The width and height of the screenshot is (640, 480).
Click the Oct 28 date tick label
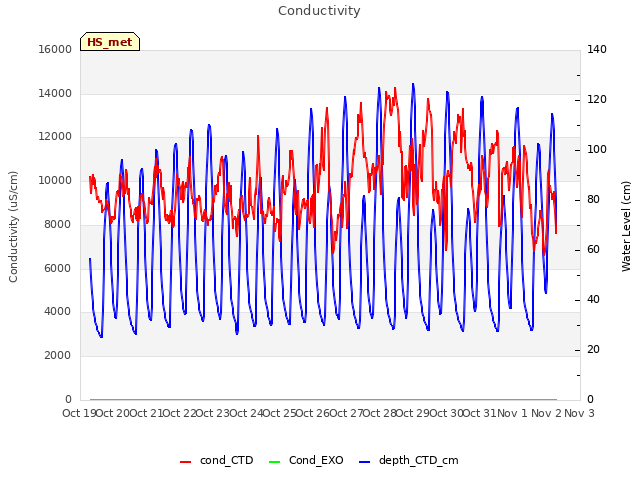tap(380, 413)
